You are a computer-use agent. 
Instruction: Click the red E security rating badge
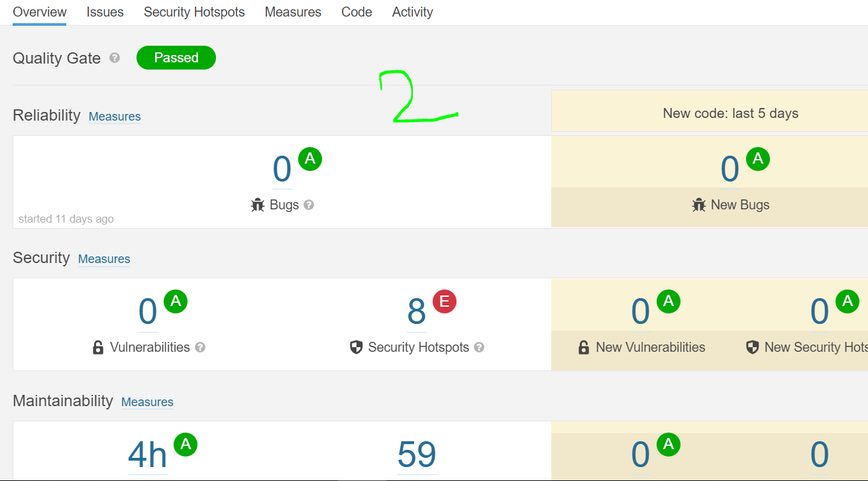click(x=445, y=302)
